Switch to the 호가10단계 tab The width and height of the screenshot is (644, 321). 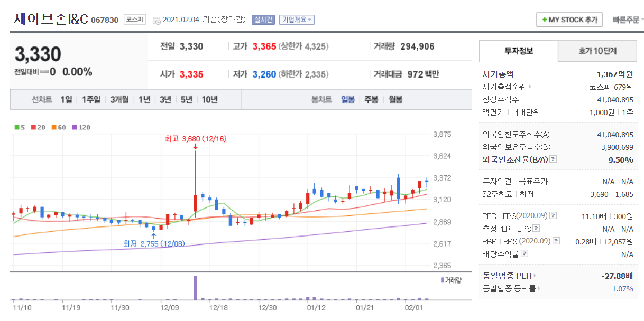pos(597,52)
